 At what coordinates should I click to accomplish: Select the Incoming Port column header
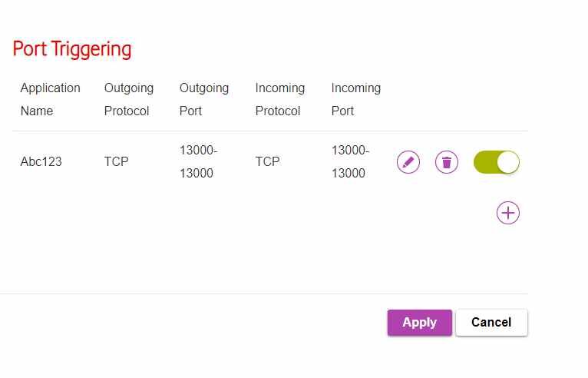pyautogui.click(x=356, y=99)
